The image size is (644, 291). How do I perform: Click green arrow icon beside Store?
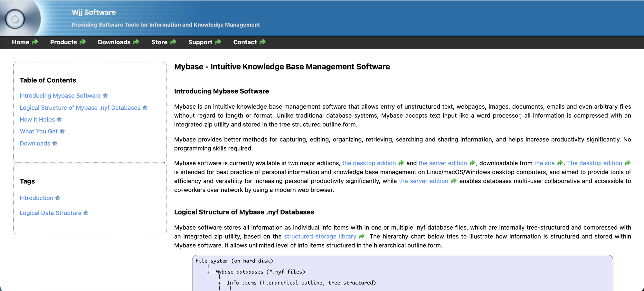173,42
